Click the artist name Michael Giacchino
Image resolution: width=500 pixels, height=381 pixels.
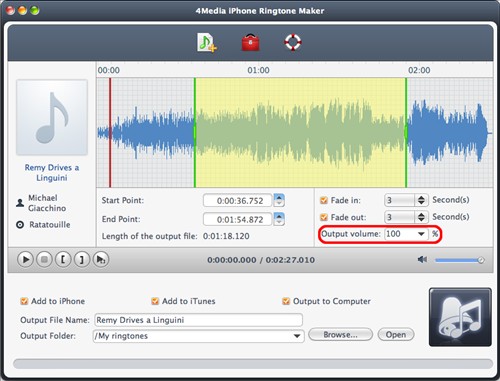click(47, 203)
